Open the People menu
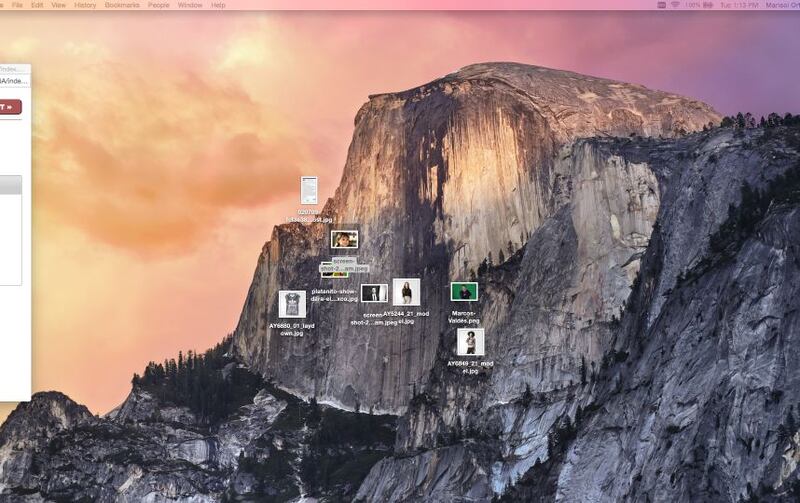This screenshot has width=800, height=503. coord(159,5)
